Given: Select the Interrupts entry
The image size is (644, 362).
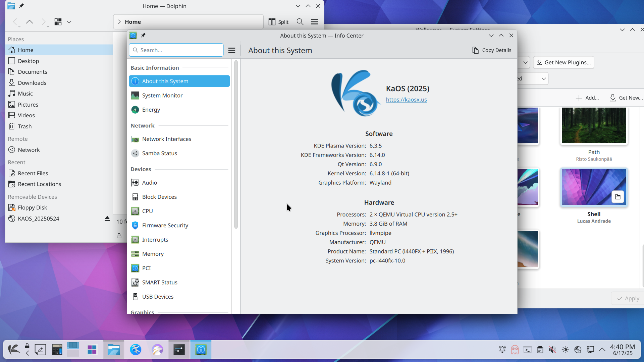Looking at the screenshot, I should pos(179,240).
